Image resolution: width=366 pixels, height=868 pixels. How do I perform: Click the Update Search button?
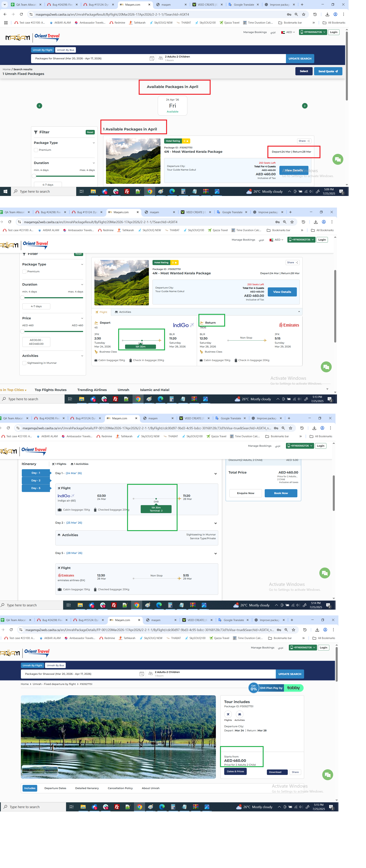300,59
